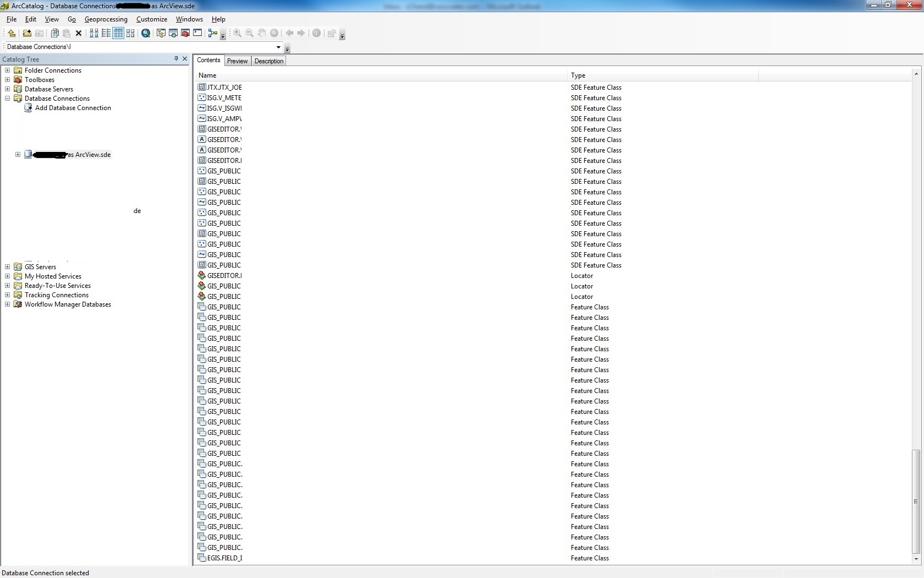924x578 pixels.
Task: Sort the list by Name column header
Action: click(381, 75)
